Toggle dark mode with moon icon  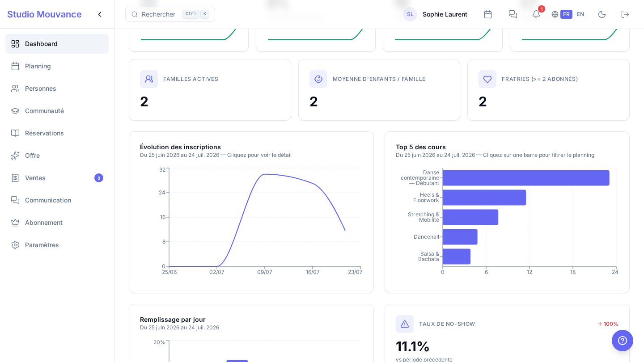click(602, 14)
